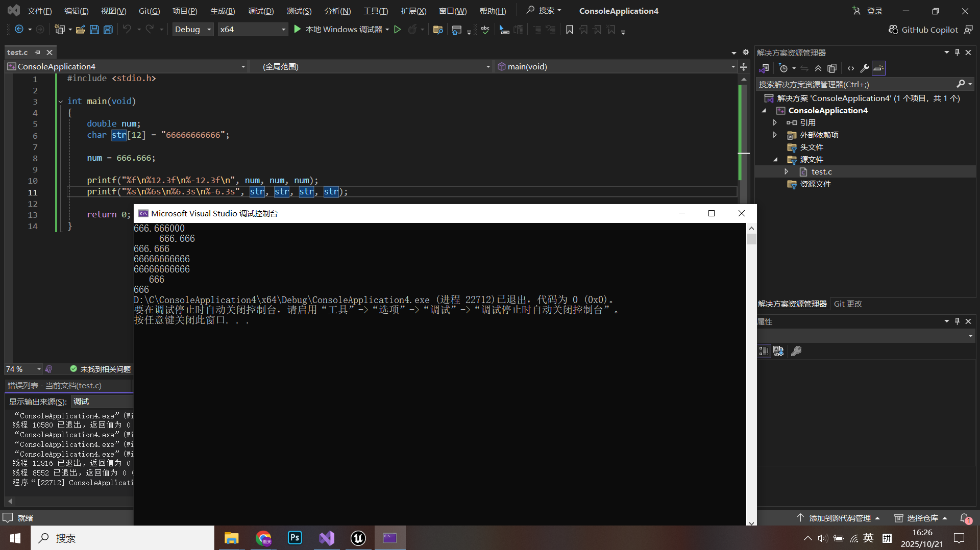Toggle the pin on test.c tab

(x=37, y=52)
